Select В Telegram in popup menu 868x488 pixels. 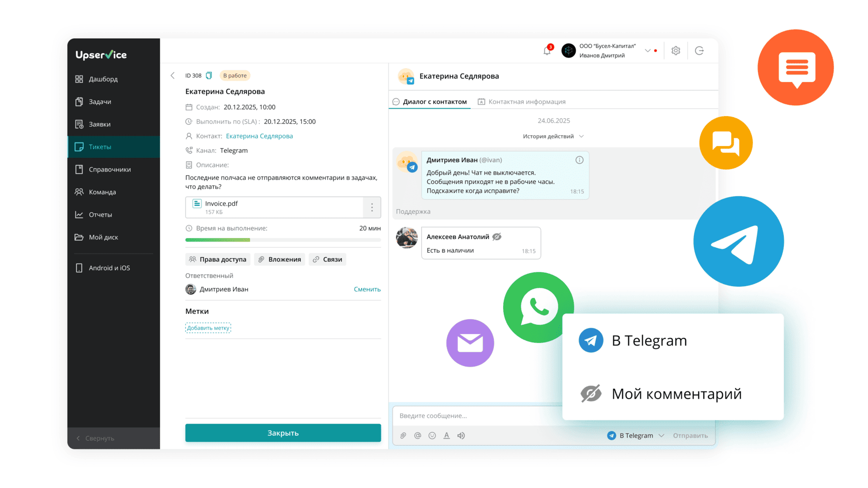coord(673,341)
